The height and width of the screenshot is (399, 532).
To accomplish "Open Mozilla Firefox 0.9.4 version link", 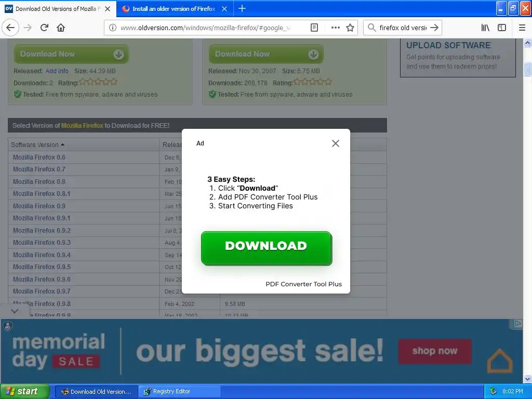I will point(42,255).
